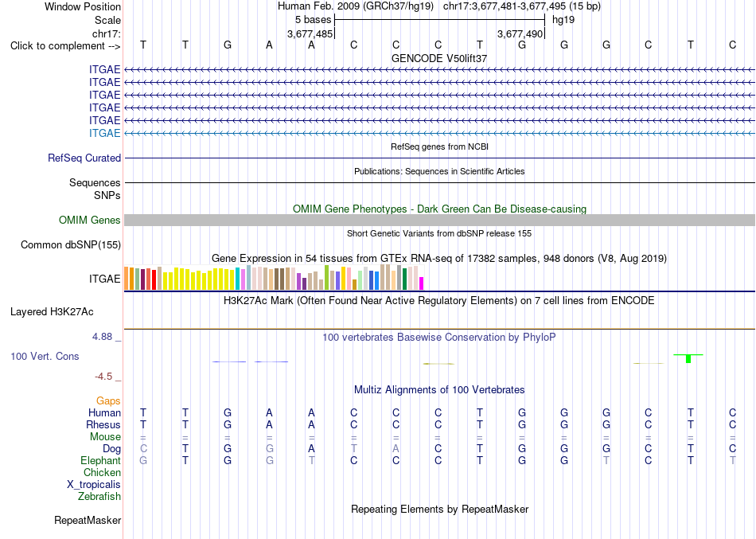The width and height of the screenshot is (756, 539).
Task: Click the 3,677,490 coordinate tick label
Action: point(520,33)
